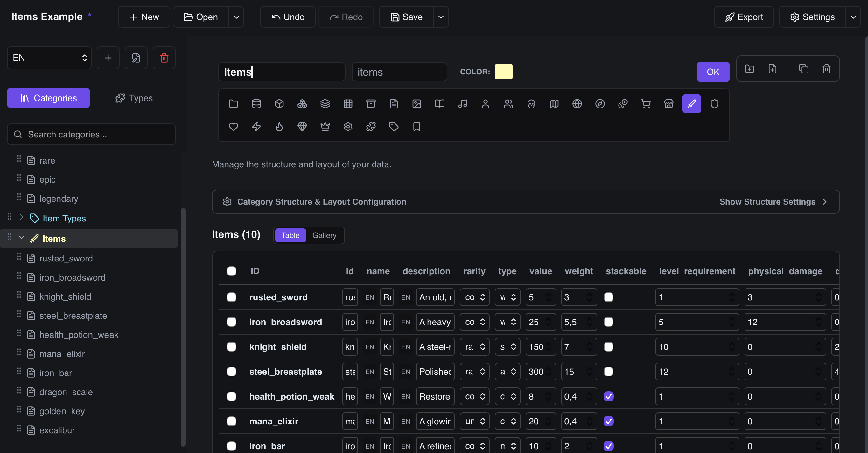Pick the store shop icon
Screen dimensions: 868x453
point(668,104)
